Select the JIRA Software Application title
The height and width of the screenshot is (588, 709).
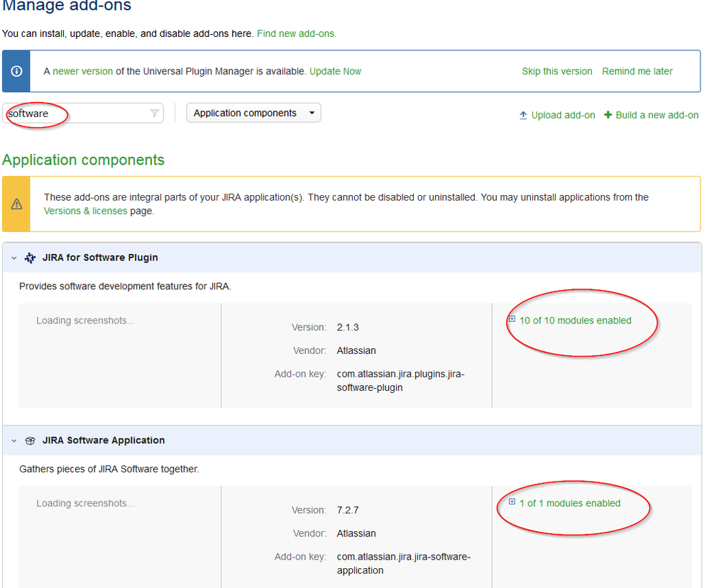[x=104, y=440]
